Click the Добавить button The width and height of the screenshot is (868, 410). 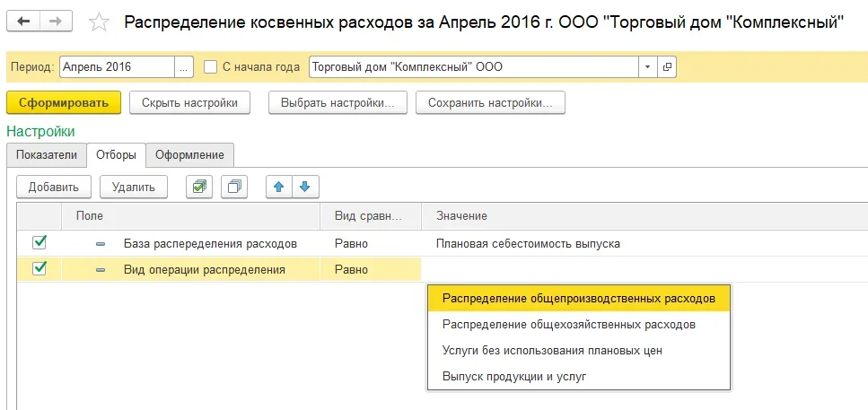click(x=54, y=187)
